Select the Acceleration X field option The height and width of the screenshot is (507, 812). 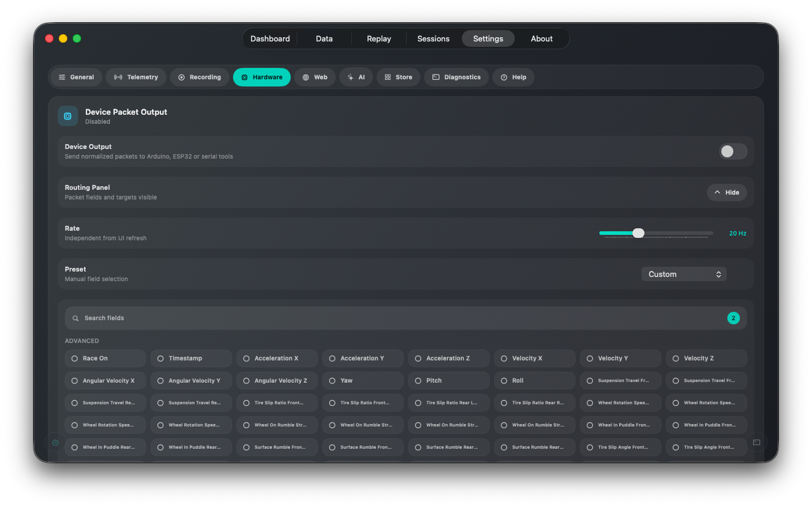pos(277,358)
